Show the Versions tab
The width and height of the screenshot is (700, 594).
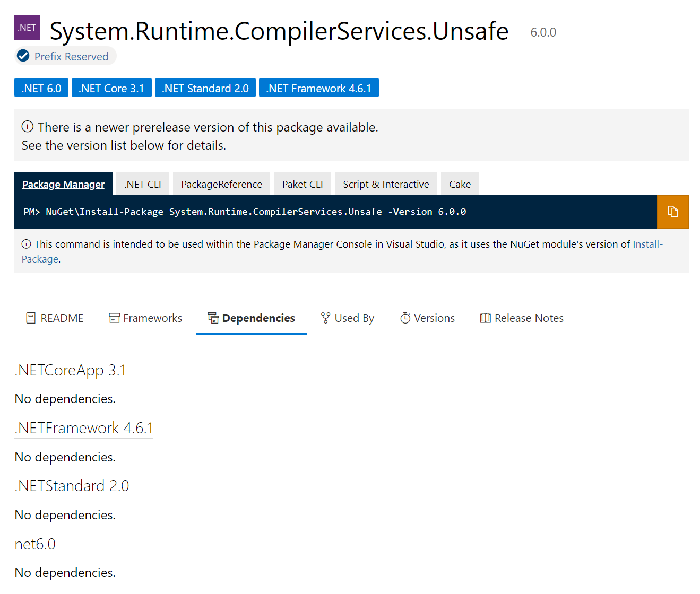(427, 318)
